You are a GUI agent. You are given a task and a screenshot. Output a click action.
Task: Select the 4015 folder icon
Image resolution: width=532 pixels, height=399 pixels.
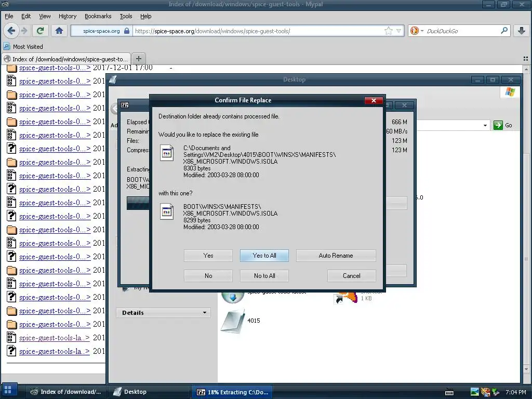(x=233, y=321)
